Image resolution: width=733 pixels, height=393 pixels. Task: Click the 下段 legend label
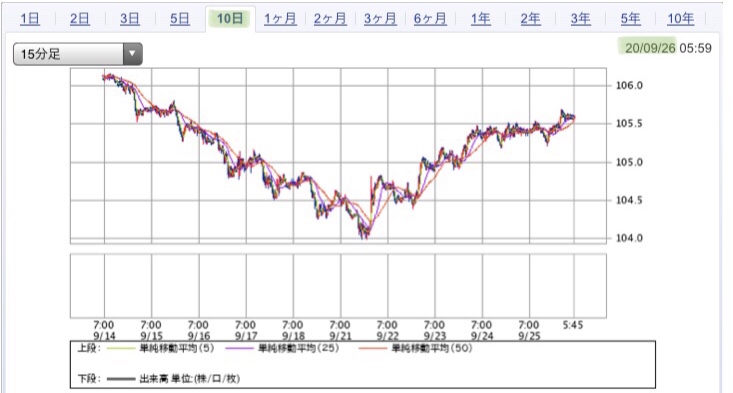coord(89,379)
